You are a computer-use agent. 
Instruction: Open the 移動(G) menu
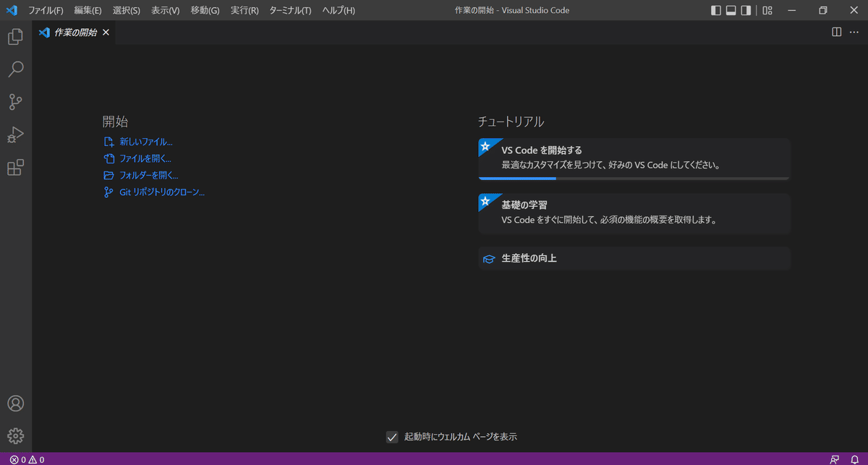click(x=205, y=10)
